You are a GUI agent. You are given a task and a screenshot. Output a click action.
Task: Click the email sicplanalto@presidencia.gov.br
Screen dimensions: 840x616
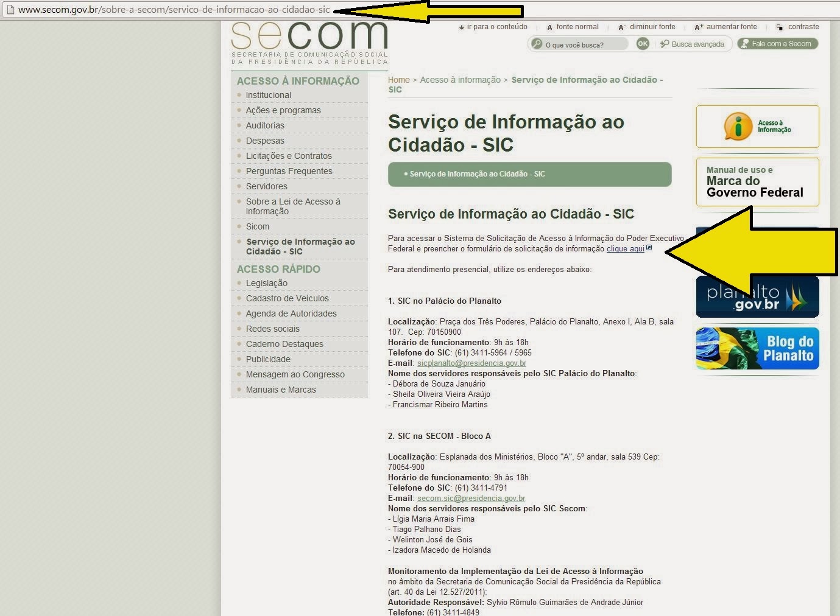tap(471, 363)
